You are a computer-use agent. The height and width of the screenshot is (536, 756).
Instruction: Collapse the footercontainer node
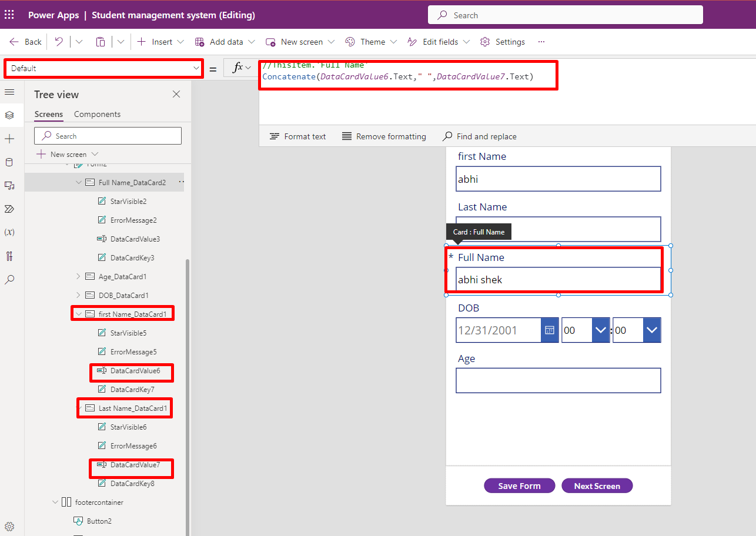(x=55, y=503)
